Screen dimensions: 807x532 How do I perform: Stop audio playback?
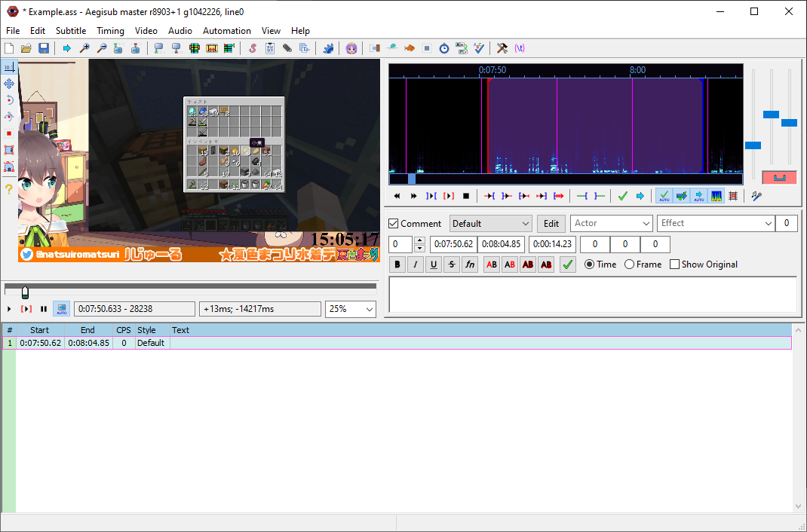[x=466, y=196]
